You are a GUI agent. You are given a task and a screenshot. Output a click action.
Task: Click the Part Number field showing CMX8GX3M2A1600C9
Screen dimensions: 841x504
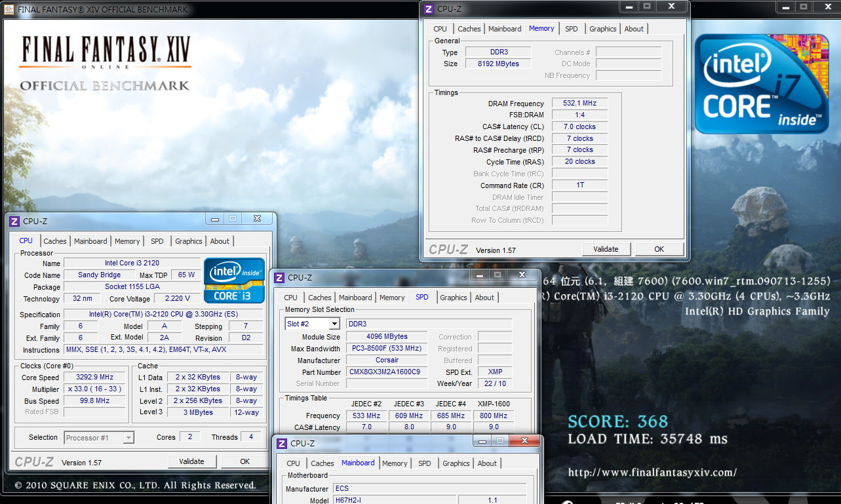(x=387, y=372)
